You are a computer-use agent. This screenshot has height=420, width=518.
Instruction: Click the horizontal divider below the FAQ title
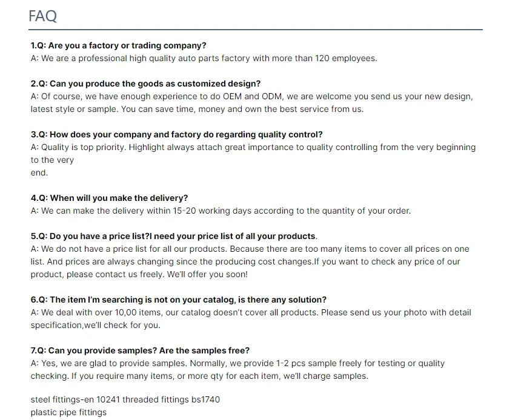pyautogui.click(x=255, y=30)
